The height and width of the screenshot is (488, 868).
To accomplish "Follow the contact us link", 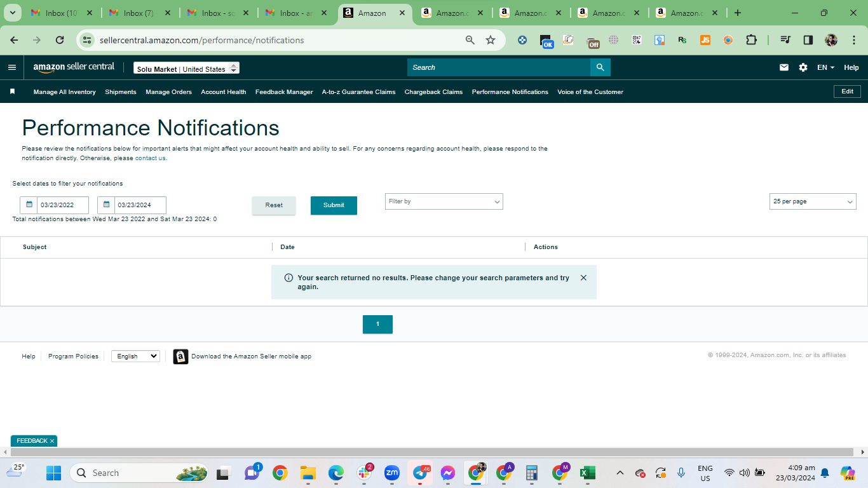I will point(151,158).
